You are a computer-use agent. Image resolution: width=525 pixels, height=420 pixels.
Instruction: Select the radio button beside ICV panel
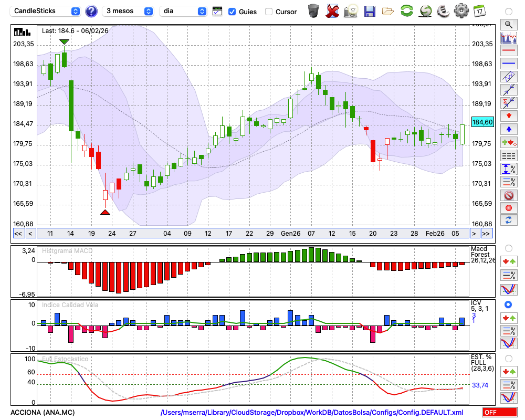[508, 304]
